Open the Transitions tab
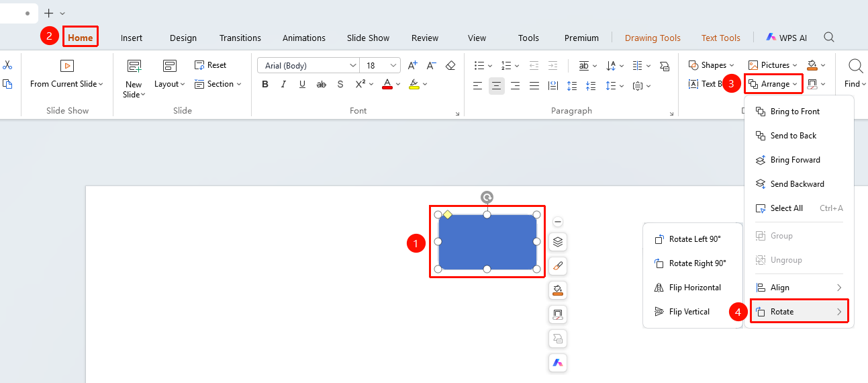 (240, 38)
